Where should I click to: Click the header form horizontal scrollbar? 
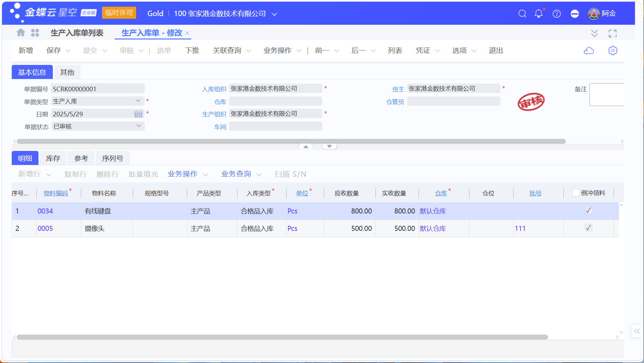291,141
